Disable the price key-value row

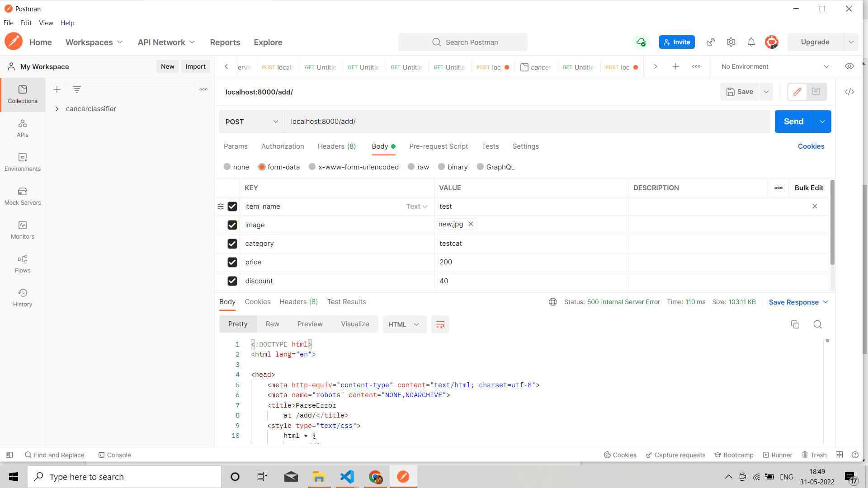coord(232,262)
